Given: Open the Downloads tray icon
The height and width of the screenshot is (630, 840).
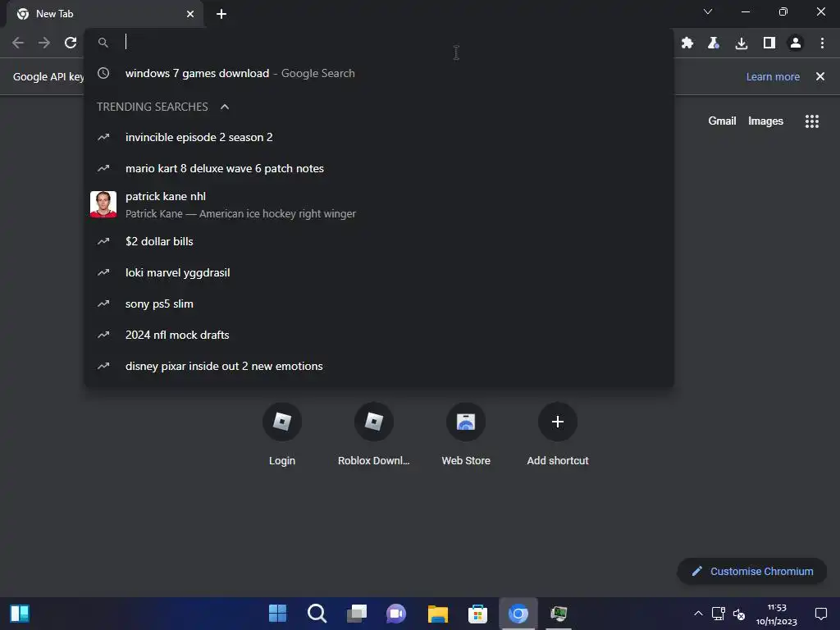Looking at the screenshot, I should tap(742, 43).
